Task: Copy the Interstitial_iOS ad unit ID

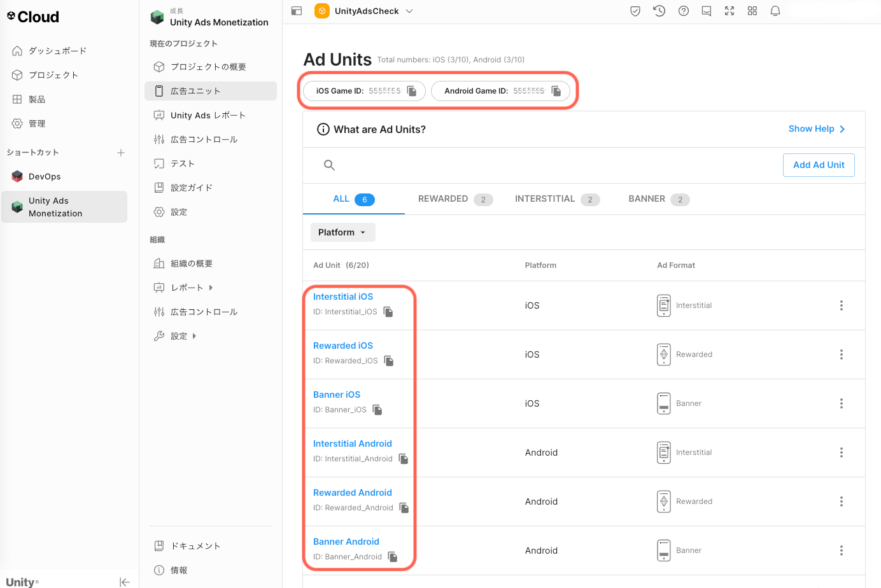Action: pos(388,312)
